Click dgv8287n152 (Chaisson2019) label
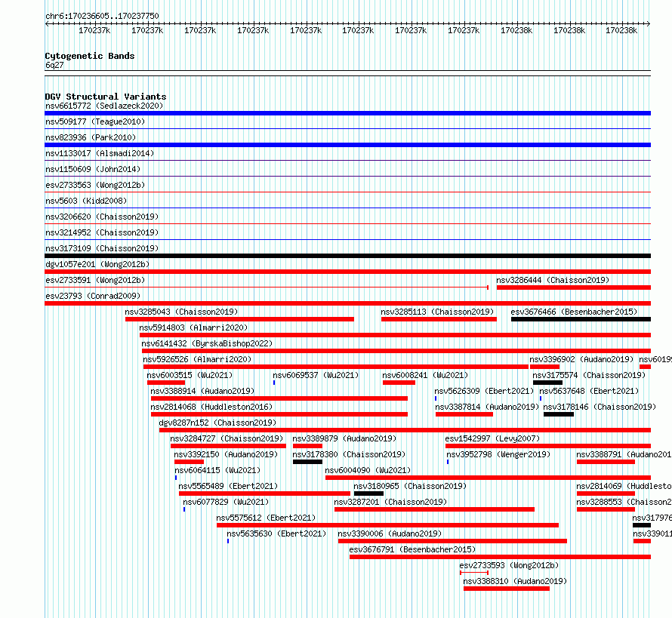Image resolution: width=672 pixels, height=618 pixels. coord(217,423)
